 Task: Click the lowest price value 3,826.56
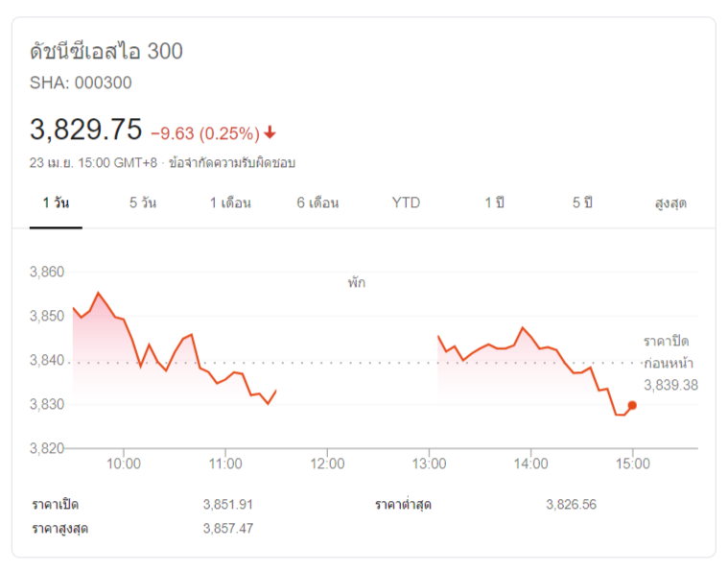(571, 505)
